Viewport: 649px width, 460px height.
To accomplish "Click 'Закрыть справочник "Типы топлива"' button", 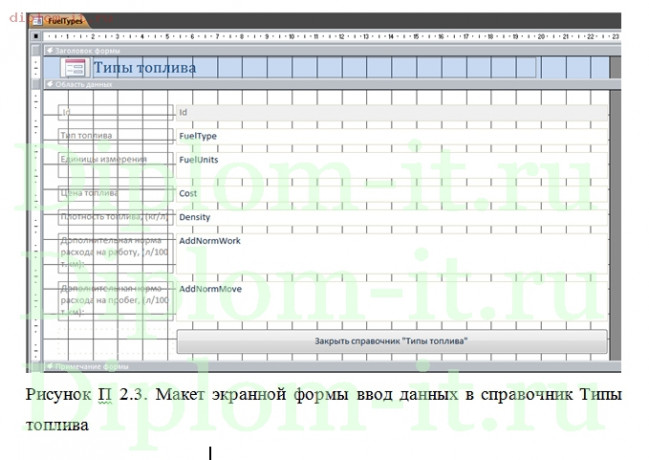I will [x=392, y=342].
